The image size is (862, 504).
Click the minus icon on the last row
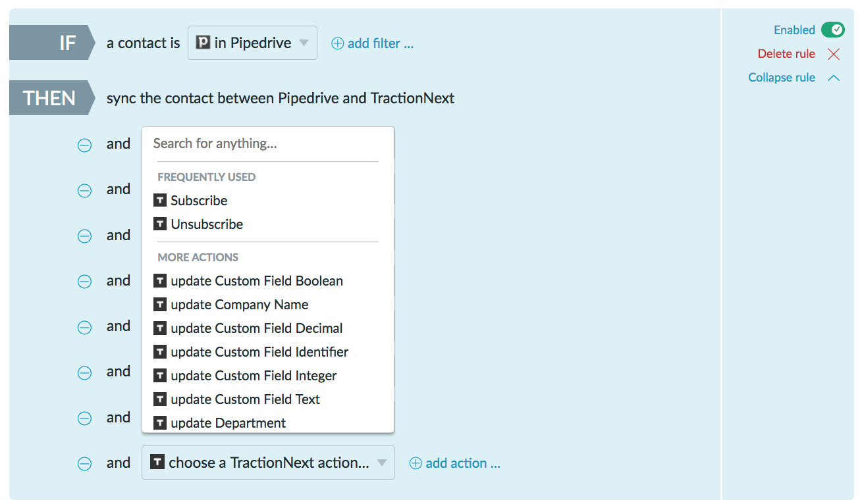tap(85, 464)
